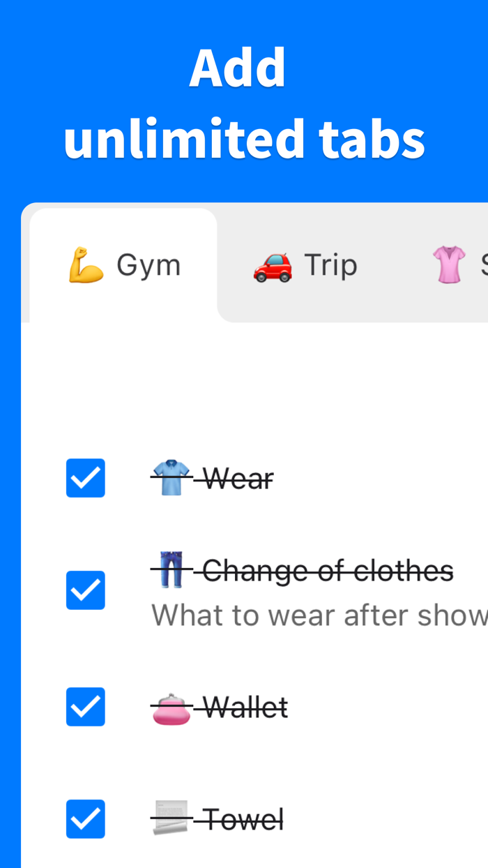
Task: Open the partially visible rightmost tab
Action: coord(460,265)
